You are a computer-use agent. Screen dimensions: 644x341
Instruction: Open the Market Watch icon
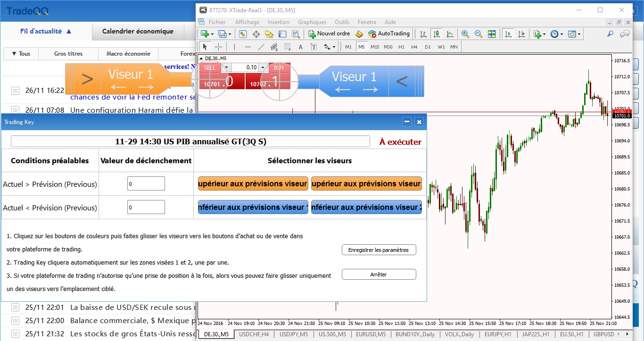242,34
